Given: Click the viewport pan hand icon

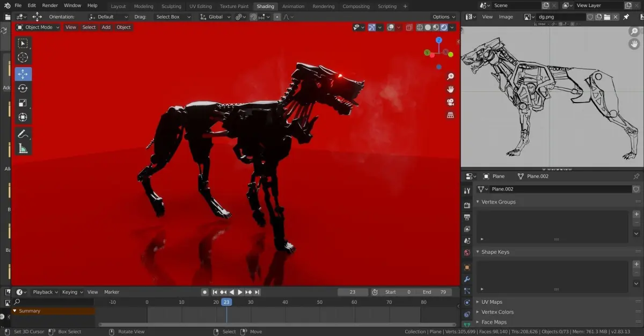Looking at the screenshot, I should click(451, 89).
